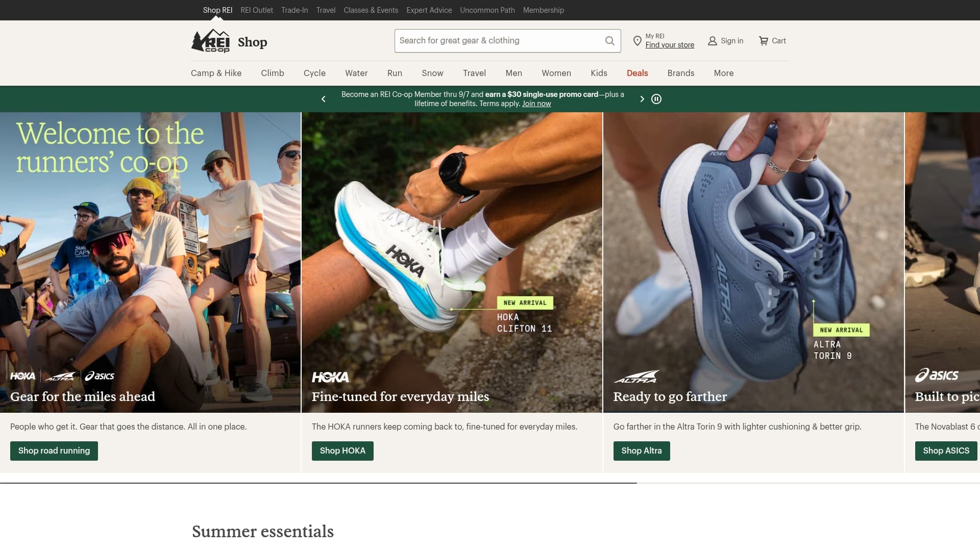Click New Arrival tag on HOKA Clifton 11
Image resolution: width=980 pixels, height=551 pixels.
tap(525, 303)
